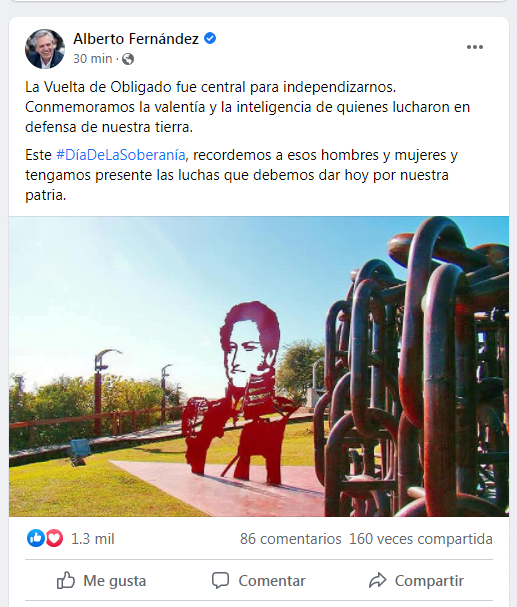The height and width of the screenshot is (607, 517).
Task: Click the post text about Vuelta de Obligado
Action: pyautogui.click(x=248, y=107)
